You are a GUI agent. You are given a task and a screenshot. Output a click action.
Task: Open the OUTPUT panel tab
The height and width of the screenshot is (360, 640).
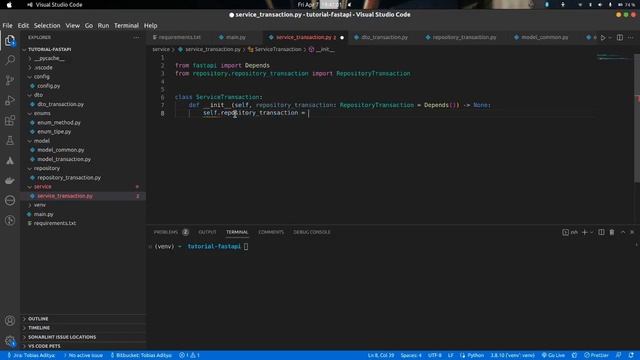tap(207, 232)
